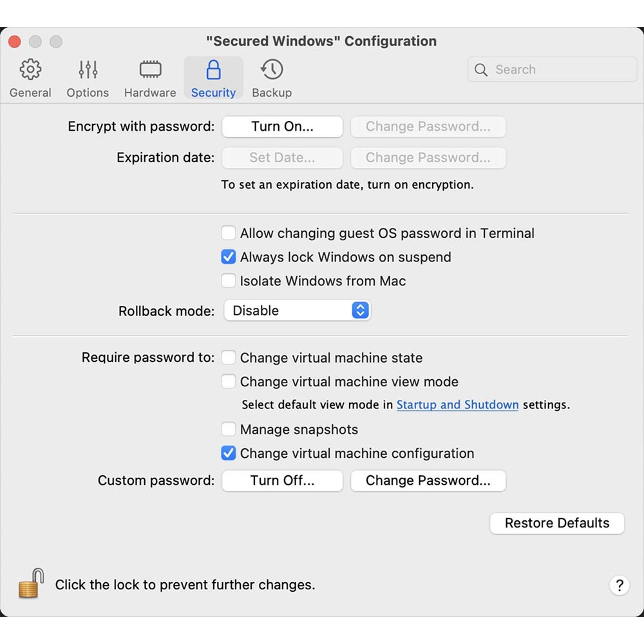
Task: Open the General settings gear icon
Action: pos(30,70)
